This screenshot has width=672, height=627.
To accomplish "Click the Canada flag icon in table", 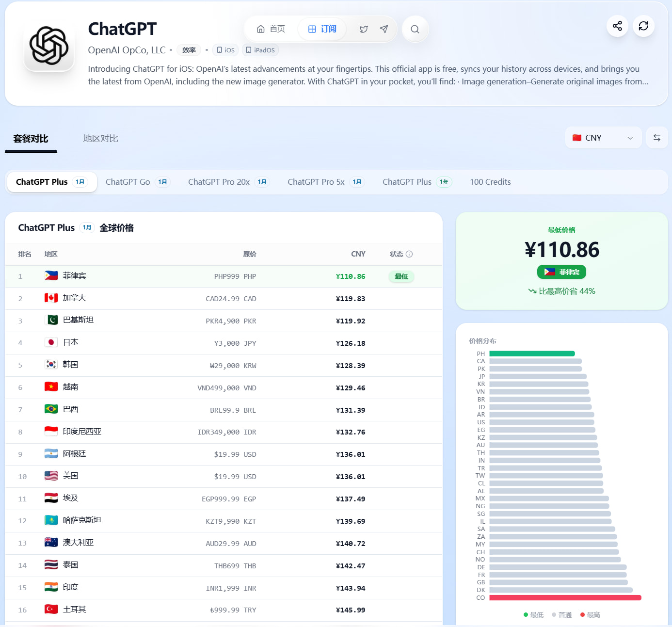I will (51, 298).
